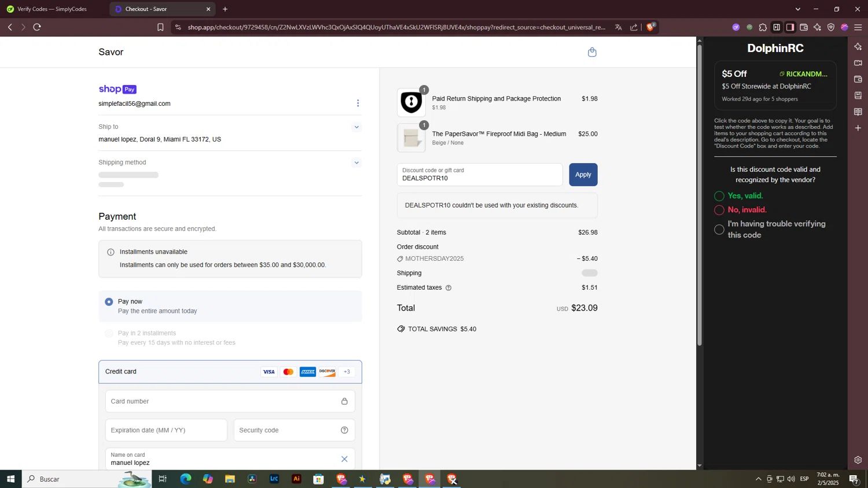This screenshot has height=488, width=868.
Task: Click the Savor store name link
Action: pyautogui.click(x=111, y=52)
